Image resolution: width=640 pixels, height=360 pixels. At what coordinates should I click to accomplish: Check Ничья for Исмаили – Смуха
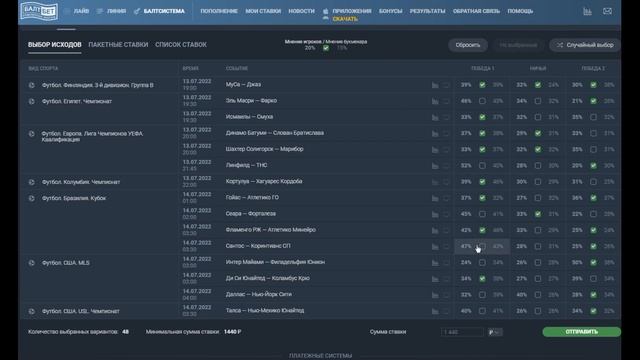[538, 117]
